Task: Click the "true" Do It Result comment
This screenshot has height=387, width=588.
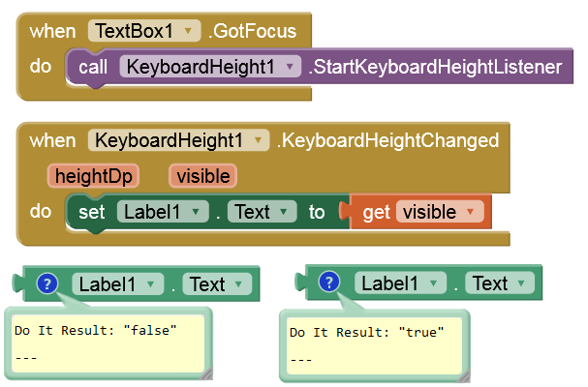Action: point(374,345)
